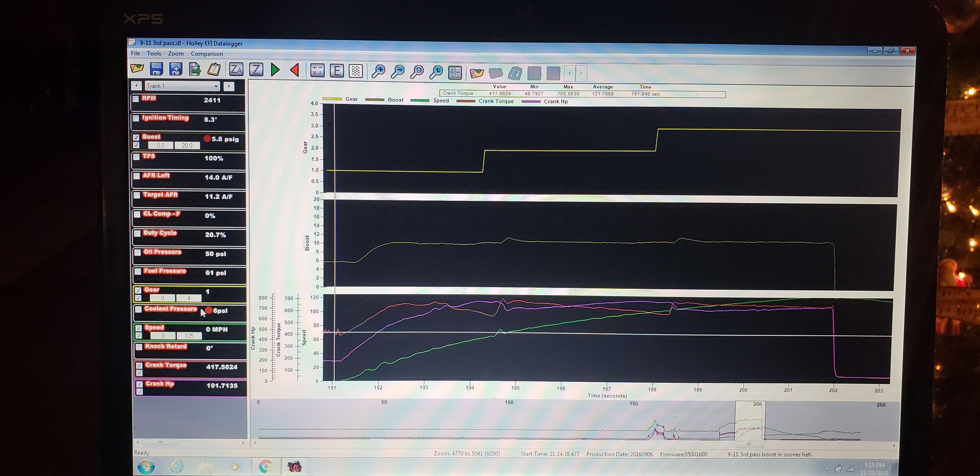Click the open folder icon in toolbar

(x=137, y=69)
